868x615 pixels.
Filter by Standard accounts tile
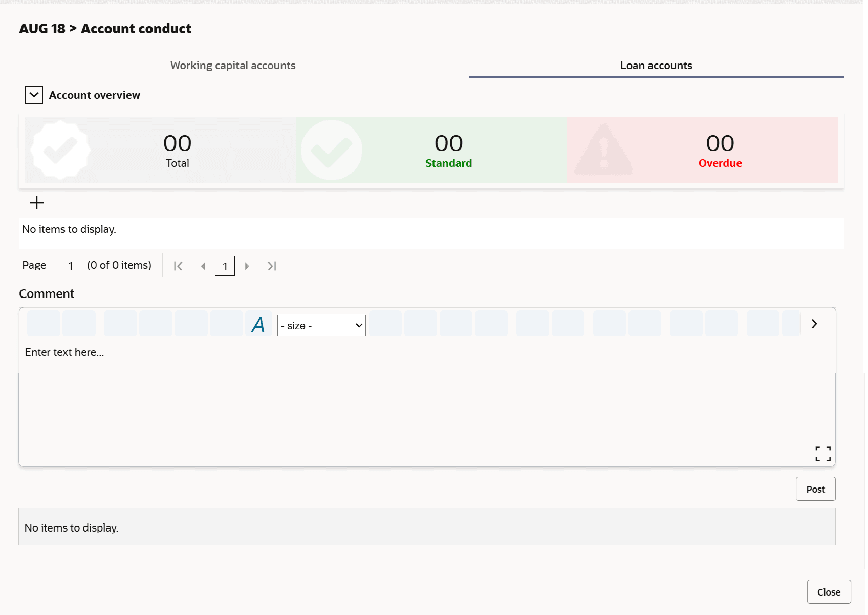tap(431, 150)
